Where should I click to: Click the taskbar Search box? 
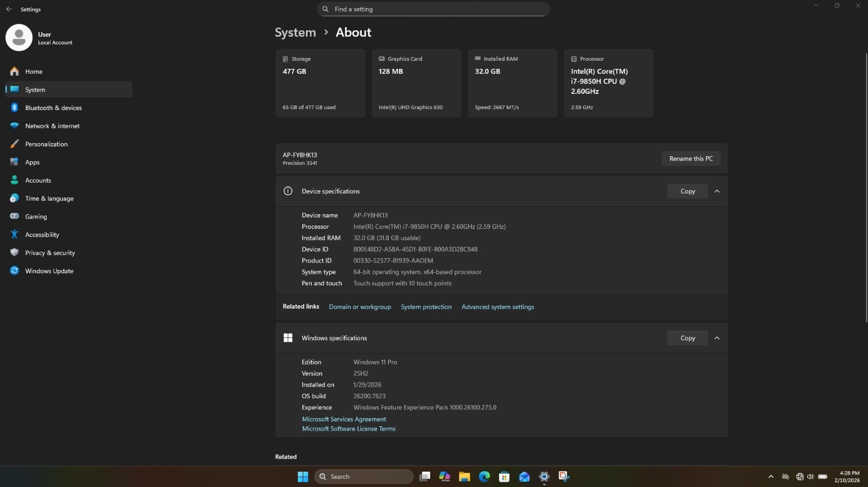[x=364, y=477]
